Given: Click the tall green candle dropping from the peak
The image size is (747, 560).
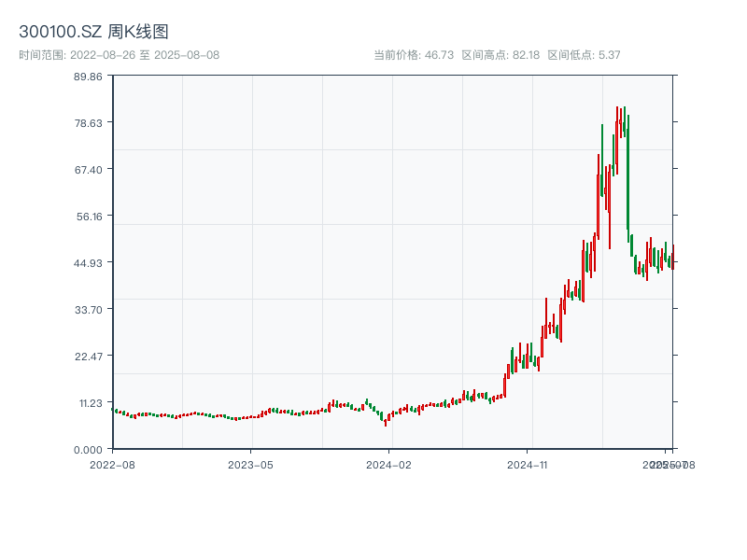Looking at the screenshot, I should [x=627, y=178].
